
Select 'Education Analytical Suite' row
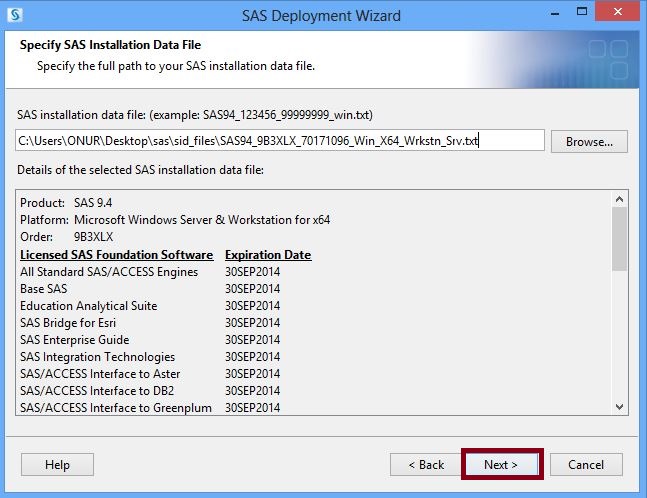tap(150, 306)
